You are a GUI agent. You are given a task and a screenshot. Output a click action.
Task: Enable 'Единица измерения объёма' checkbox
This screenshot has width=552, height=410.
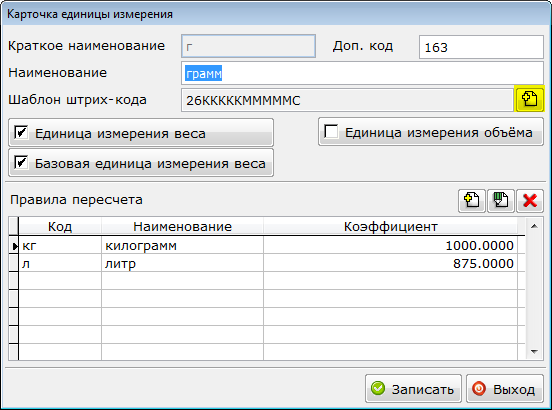point(331,132)
